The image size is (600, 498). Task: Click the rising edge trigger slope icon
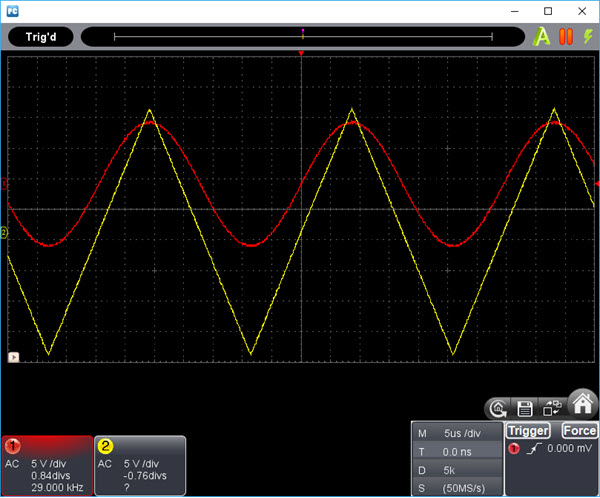534,448
